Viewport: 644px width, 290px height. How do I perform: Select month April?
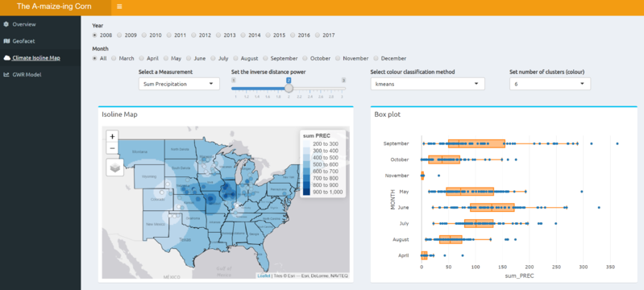[x=142, y=58]
